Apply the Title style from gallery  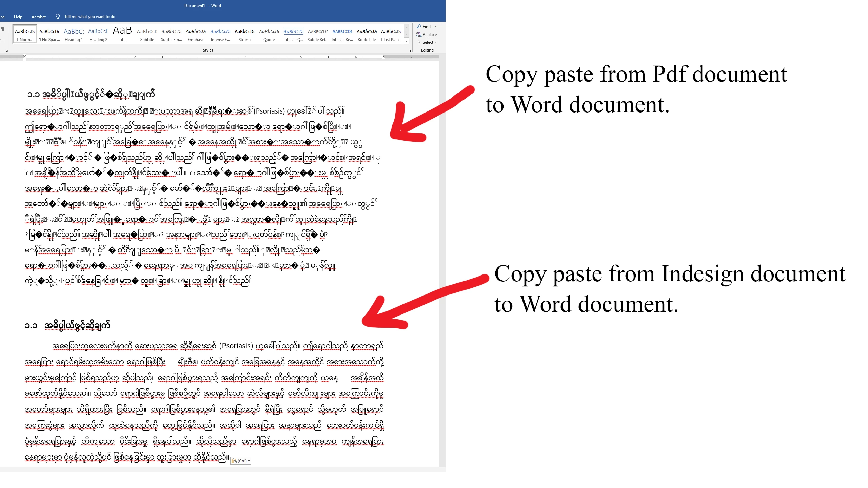(x=122, y=34)
